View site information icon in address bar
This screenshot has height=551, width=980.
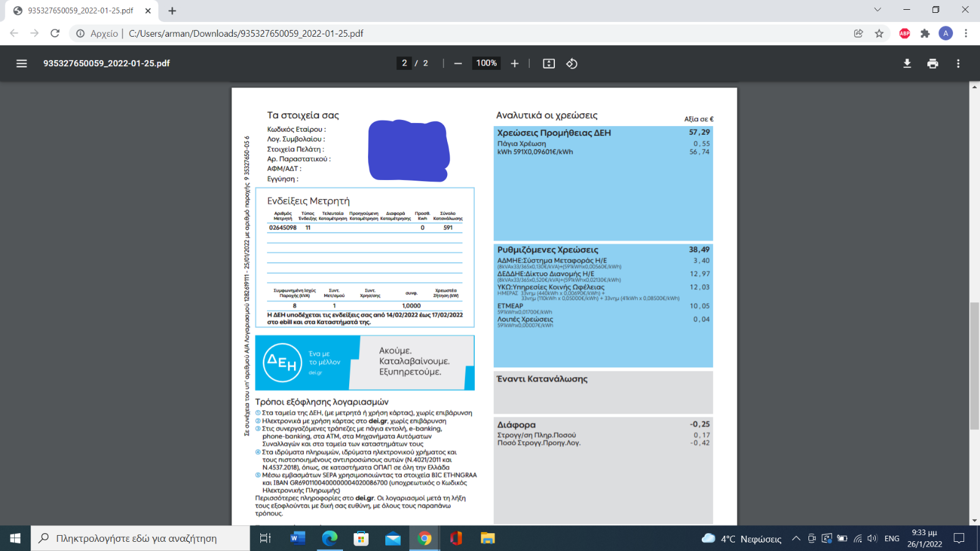pyautogui.click(x=80, y=34)
